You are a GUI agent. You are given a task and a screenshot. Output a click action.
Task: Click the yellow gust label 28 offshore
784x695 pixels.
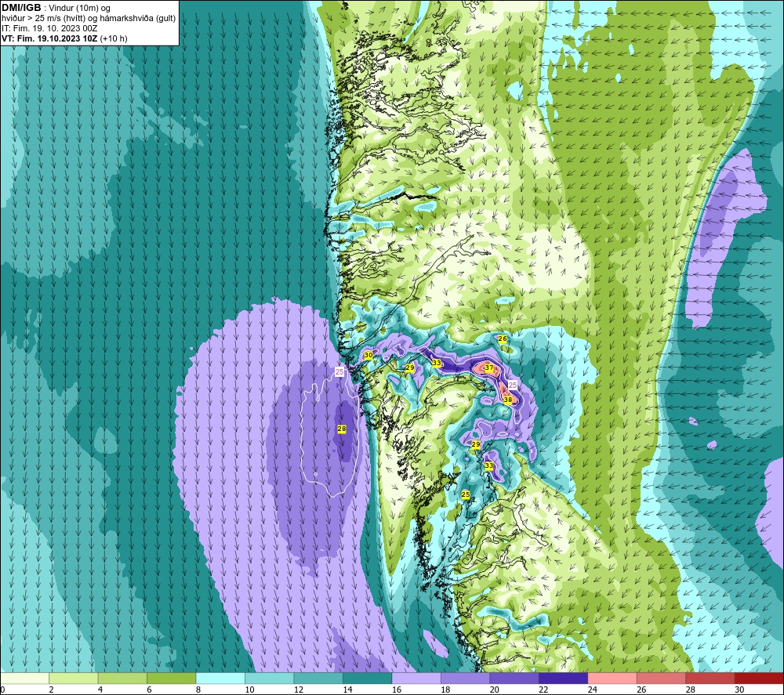click(x=342, y=429)
